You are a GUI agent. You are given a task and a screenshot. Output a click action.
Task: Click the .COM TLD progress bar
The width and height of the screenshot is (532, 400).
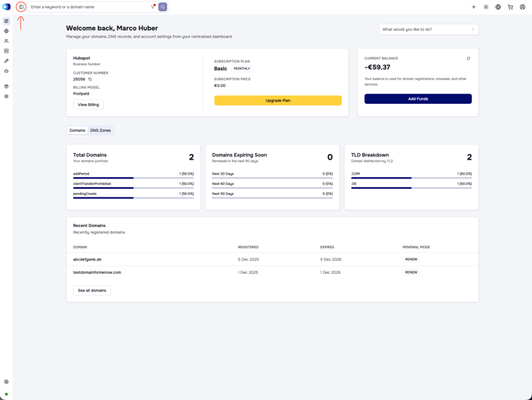click(x=411, y=178)
